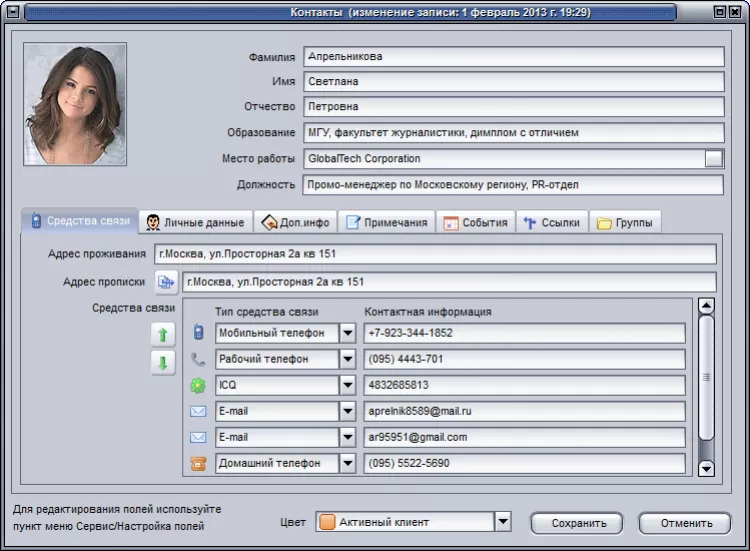Open the Группы tab

click(x=625, y=222)
